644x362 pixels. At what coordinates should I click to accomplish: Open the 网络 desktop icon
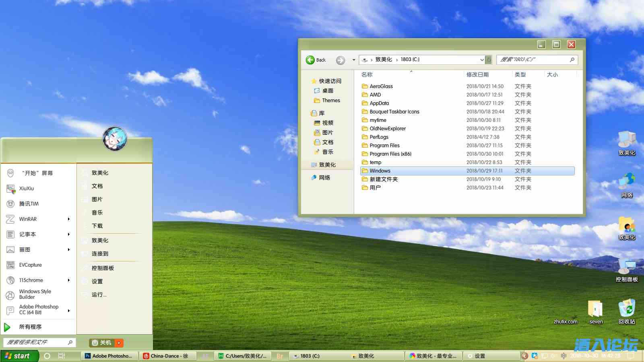pos(626,183)
